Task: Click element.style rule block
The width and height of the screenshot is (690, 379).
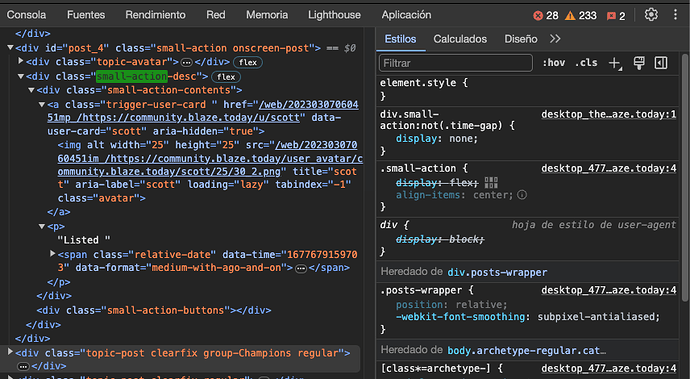Action: pos(528,89)
